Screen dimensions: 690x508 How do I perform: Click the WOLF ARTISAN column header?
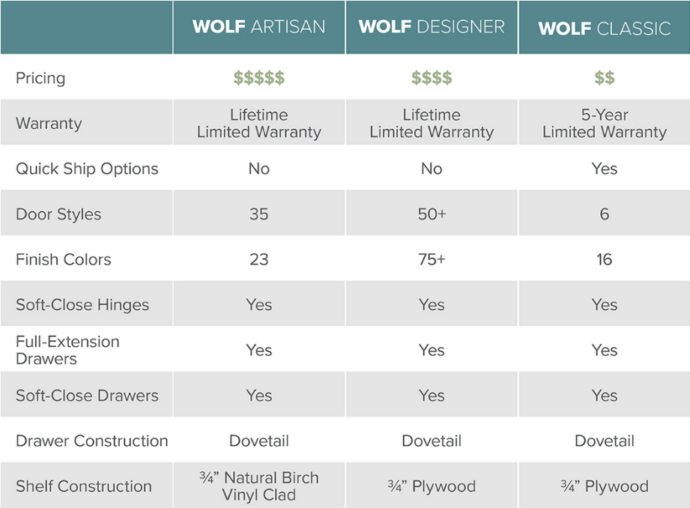pos(259,27)
